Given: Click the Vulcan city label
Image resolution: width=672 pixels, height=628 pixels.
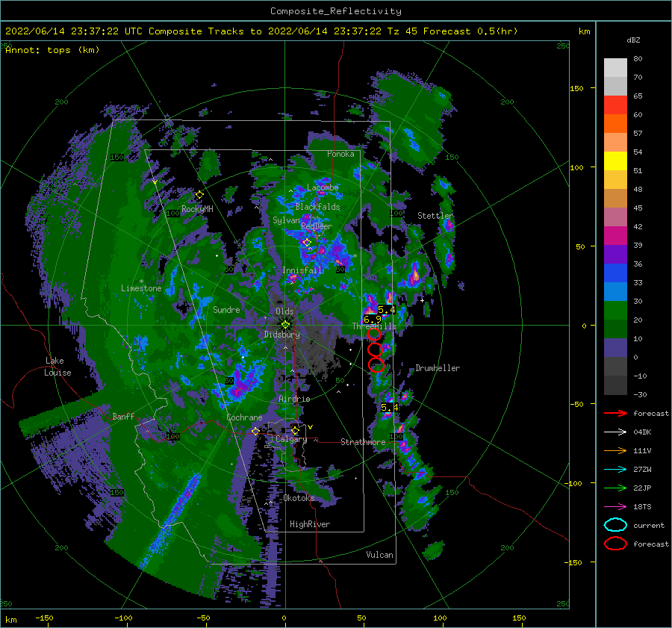Looking at the screenshot, I should [x=379, y=555].
